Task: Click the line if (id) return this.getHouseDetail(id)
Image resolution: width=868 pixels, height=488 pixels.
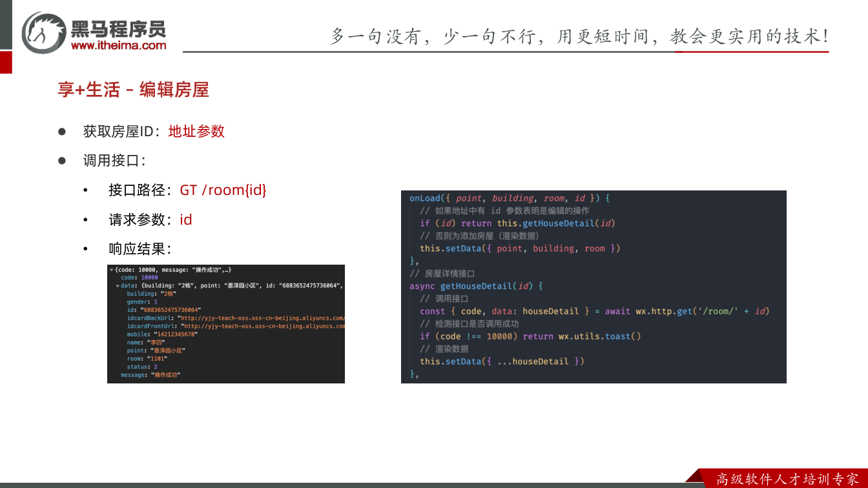Action: [517, 223]
